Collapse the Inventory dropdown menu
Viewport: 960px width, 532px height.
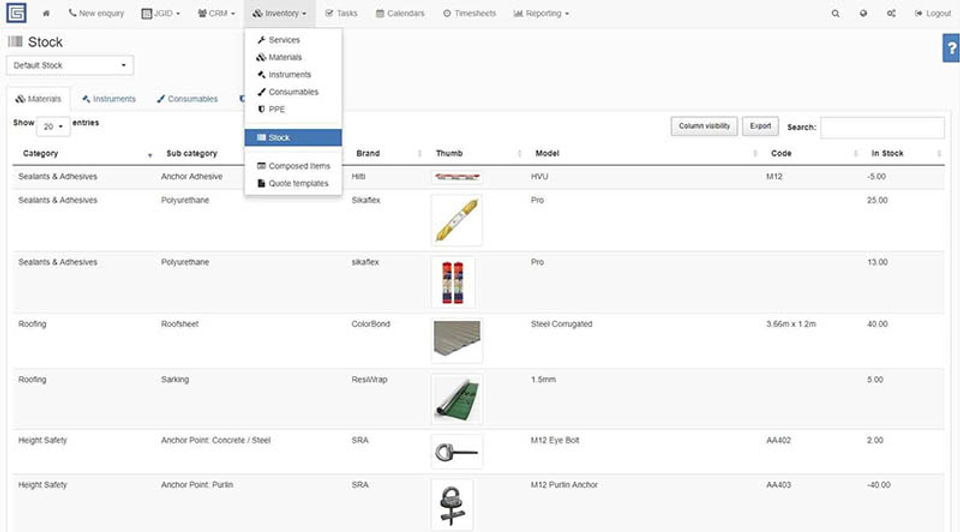pyautogui.click(x=279, y=13)
